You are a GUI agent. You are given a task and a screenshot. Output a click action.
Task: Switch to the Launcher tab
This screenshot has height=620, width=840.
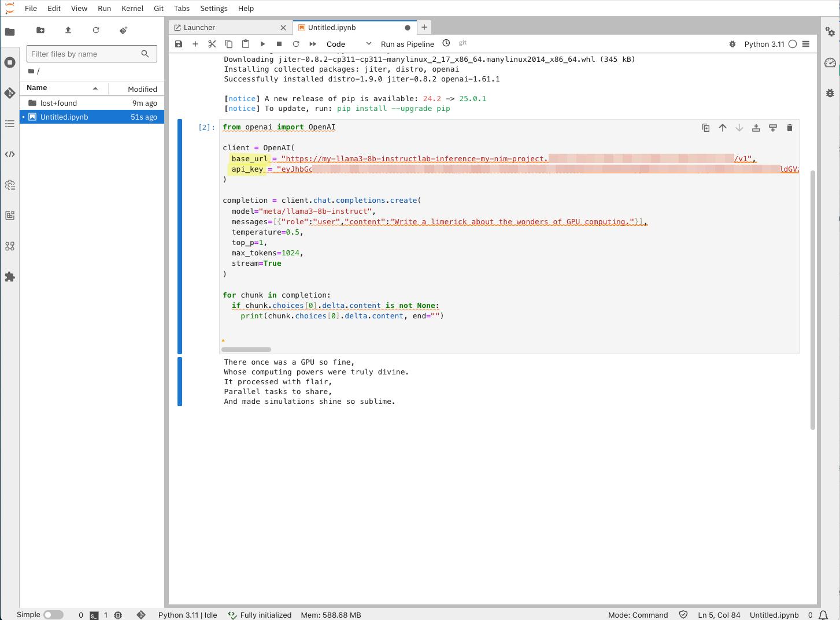[199, 27]
